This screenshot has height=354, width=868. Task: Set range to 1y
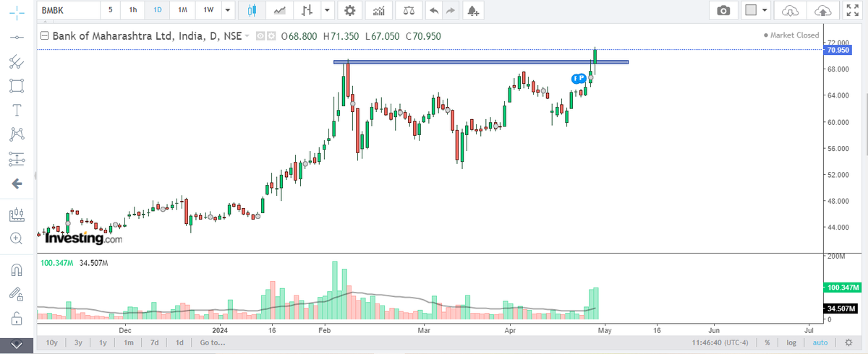[x=103, y=342]
